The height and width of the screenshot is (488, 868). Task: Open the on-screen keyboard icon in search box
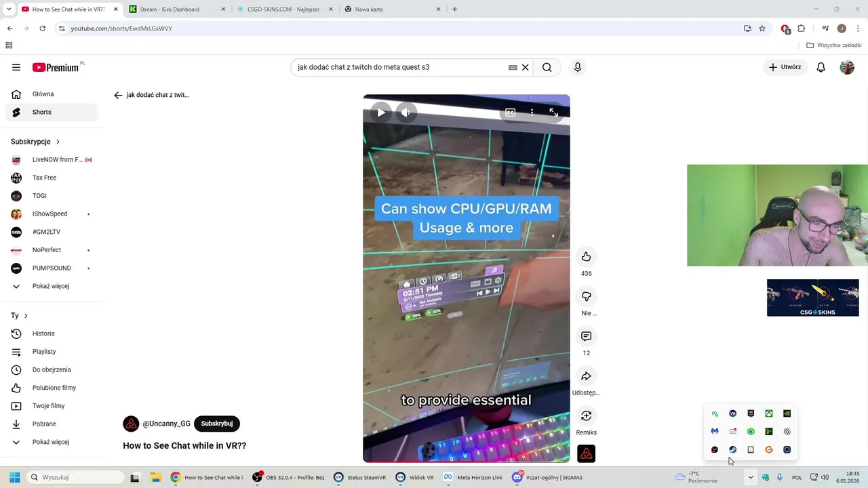pyautogui.click(x=513, y=67)
